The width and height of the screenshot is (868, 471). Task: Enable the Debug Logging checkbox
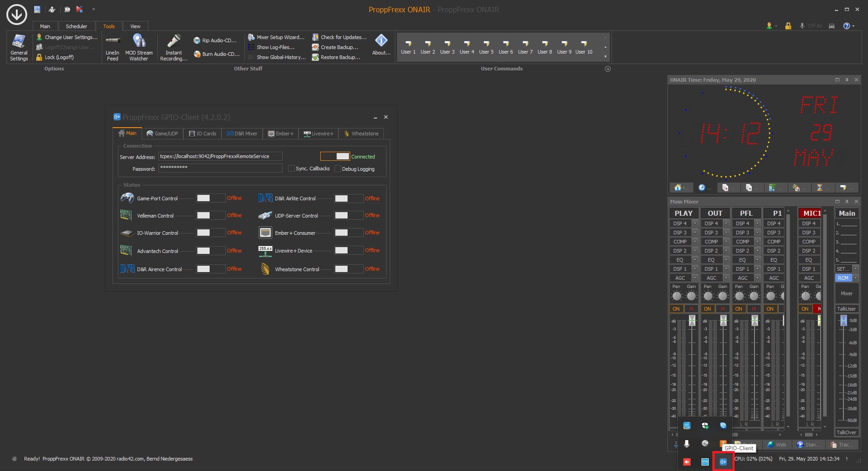(338, 169)
